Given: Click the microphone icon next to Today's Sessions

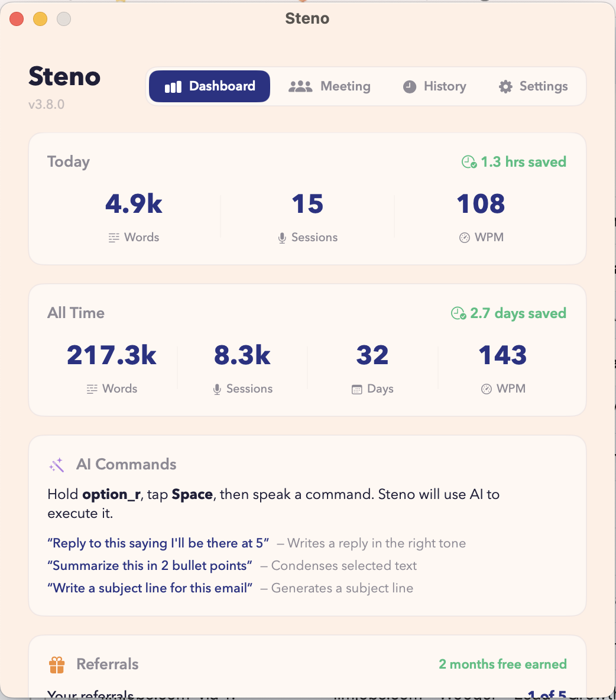Looking at the screenshot, I should pyautogui.click(x=283, y=238).
